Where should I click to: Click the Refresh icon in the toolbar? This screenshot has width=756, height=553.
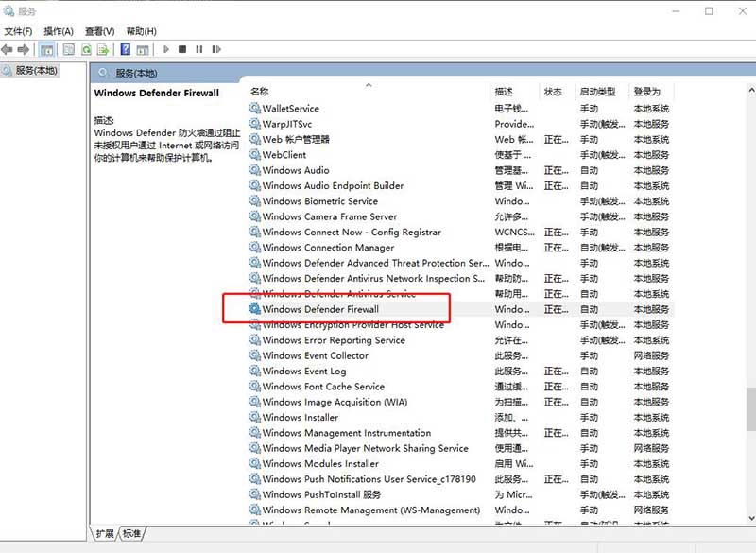(86, 49)
